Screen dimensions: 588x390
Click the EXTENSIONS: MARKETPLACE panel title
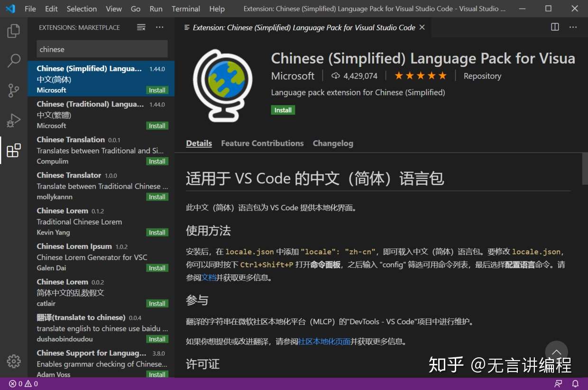point(79,27)
